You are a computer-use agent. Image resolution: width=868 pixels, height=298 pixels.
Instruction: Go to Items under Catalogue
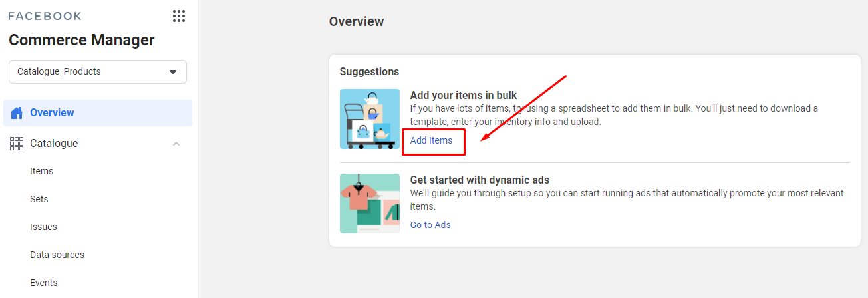coord(41,171)
